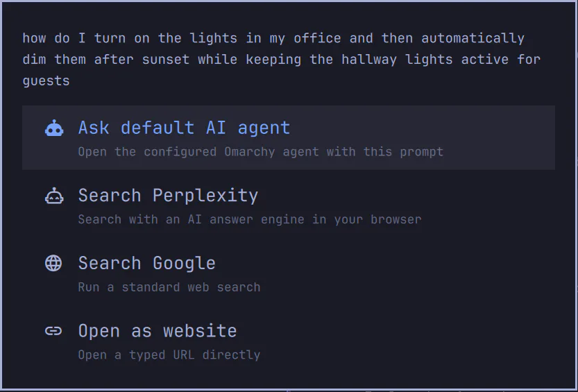Select the "Ask default AI agent" entry
Viewport: 578px width, 392px height.
tap(289, 137)
